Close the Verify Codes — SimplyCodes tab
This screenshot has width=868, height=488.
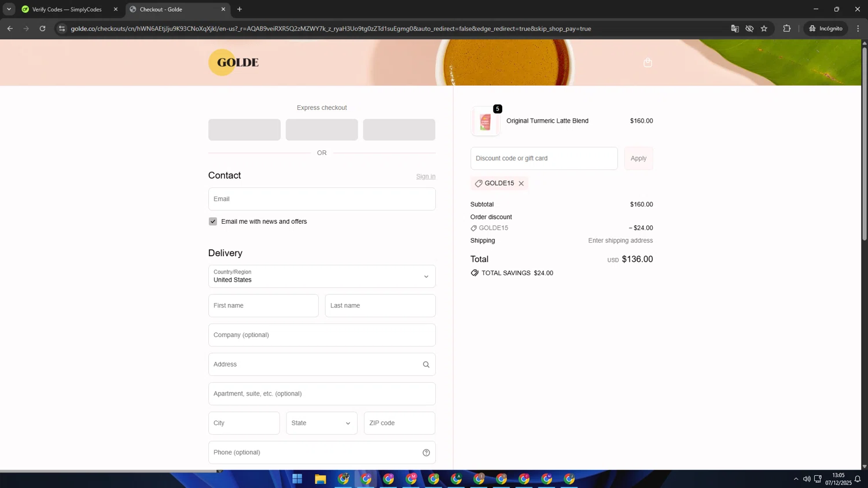(x=116, y=9)
